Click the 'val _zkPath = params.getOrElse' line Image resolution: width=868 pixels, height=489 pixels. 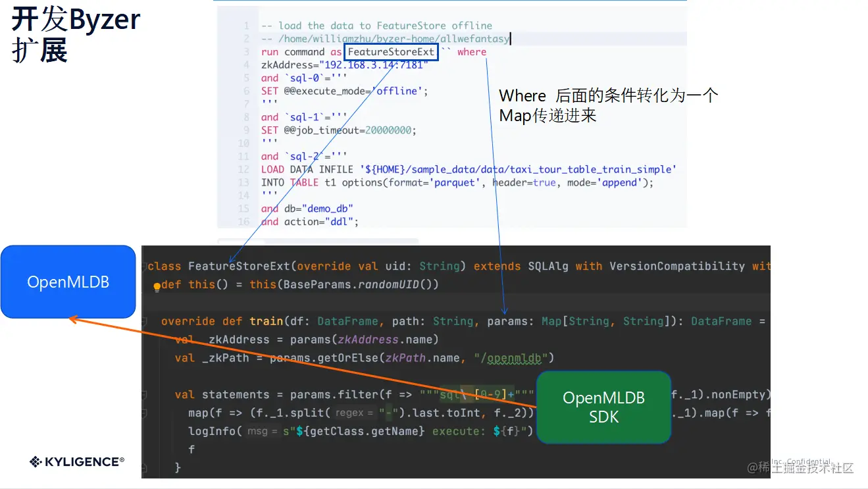click(x=365, y=358)
